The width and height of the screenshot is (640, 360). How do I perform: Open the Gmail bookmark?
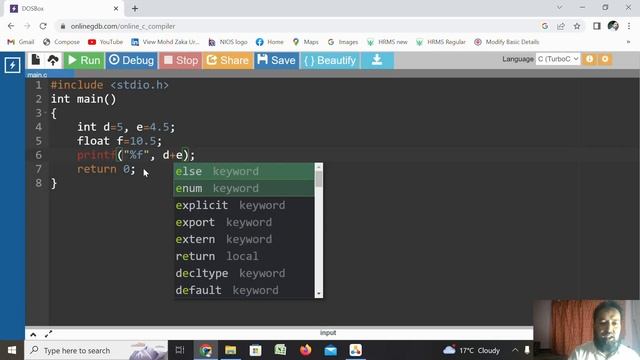click(x=21, y=42)
